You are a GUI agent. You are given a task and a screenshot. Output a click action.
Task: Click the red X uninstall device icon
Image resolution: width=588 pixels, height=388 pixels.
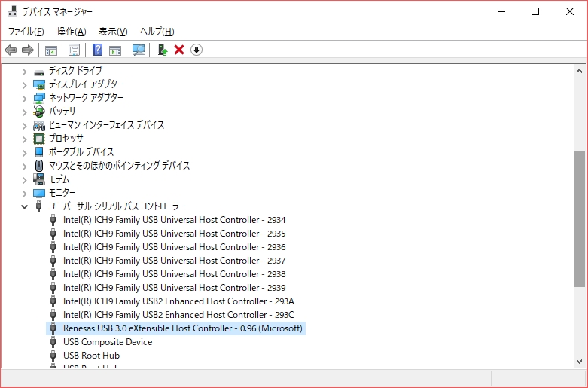coord(179,50)
